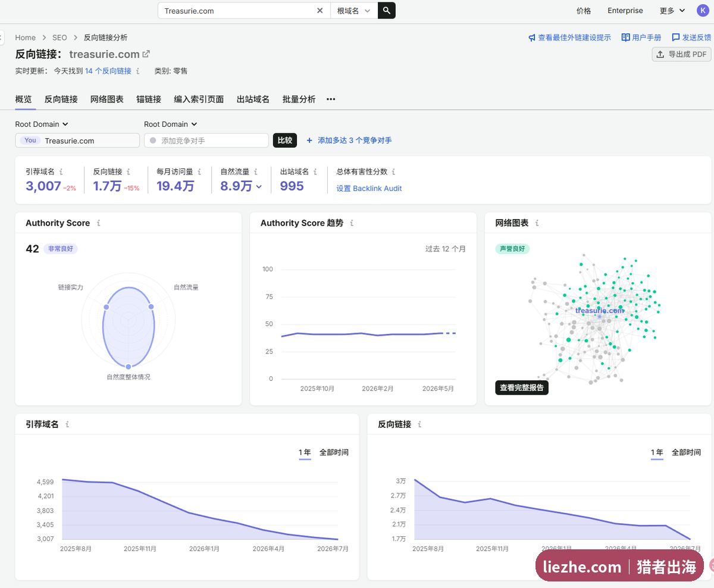Click info icon next to 引荐域名 metric
This screenshot has height=588, width=714.
click(61, 171)
